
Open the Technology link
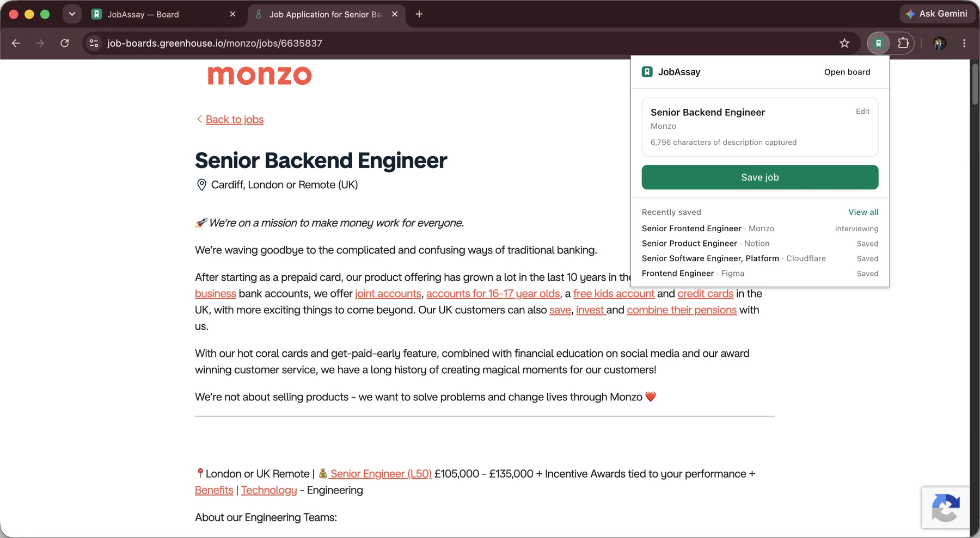(269, 490)
